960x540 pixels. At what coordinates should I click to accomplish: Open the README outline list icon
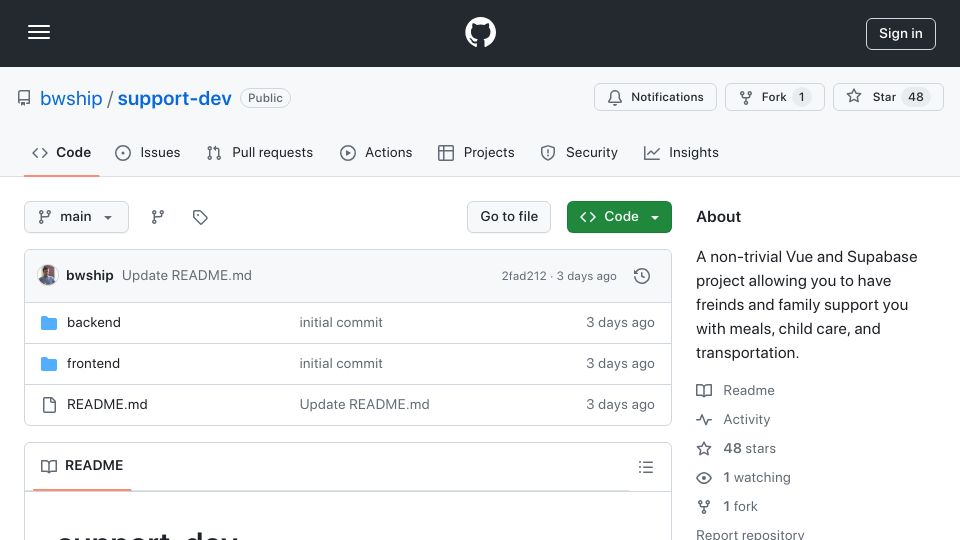tap(645, 467)
